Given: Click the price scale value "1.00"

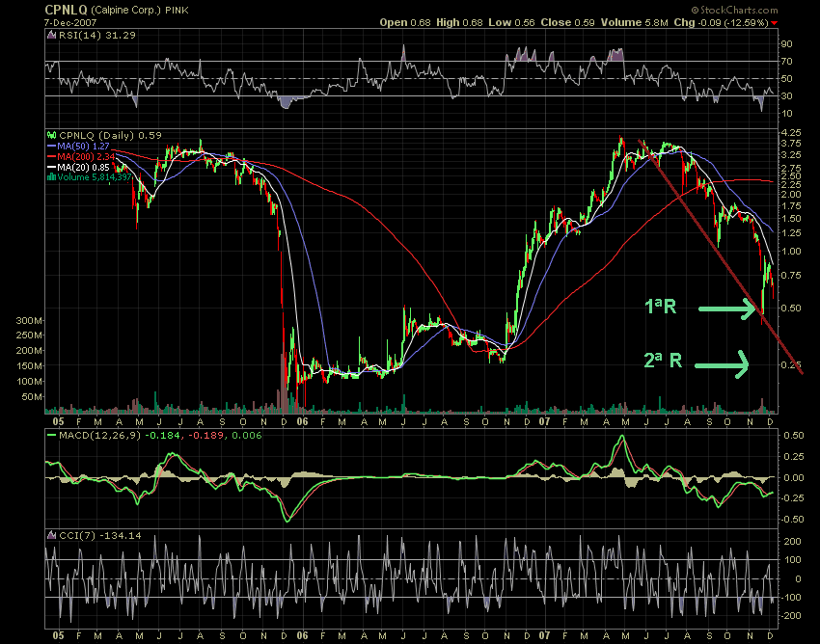Looking at the screenshot, I should [790, 251].
